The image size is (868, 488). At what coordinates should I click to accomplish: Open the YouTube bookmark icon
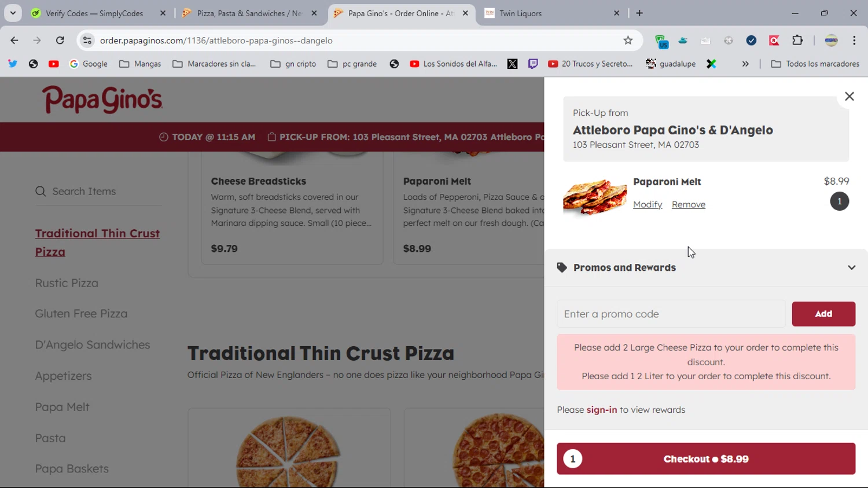coord(54,64)
